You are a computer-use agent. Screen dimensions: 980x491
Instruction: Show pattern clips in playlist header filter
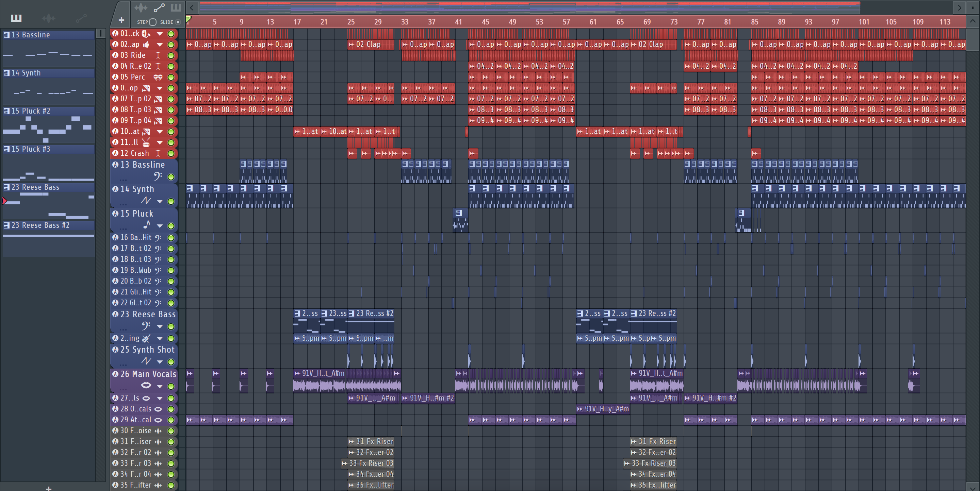[176, 7]
